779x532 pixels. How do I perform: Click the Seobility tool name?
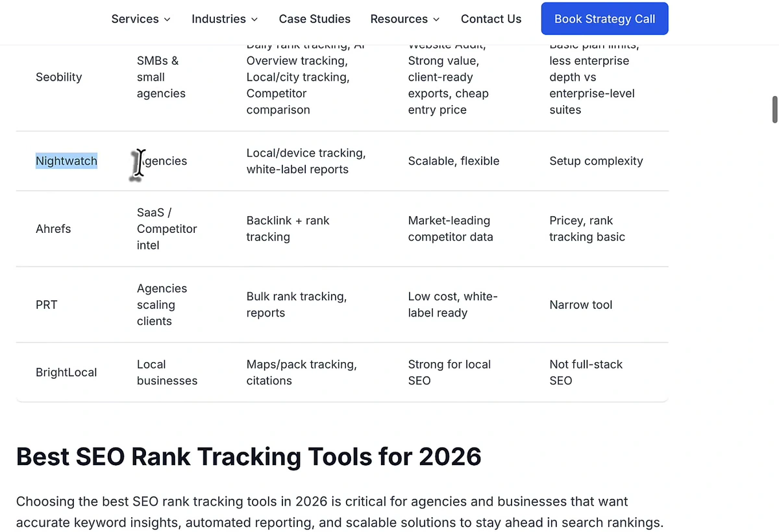coord(59,77)
